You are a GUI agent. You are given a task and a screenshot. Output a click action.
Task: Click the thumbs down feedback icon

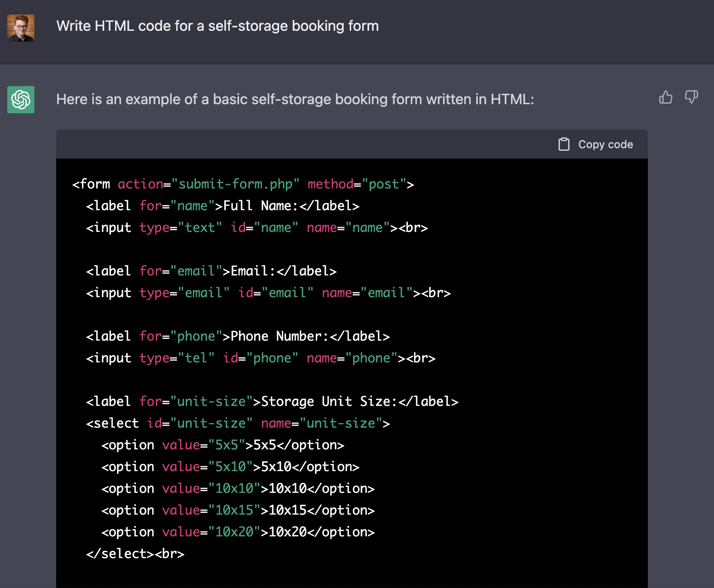[x=691, y=97]
